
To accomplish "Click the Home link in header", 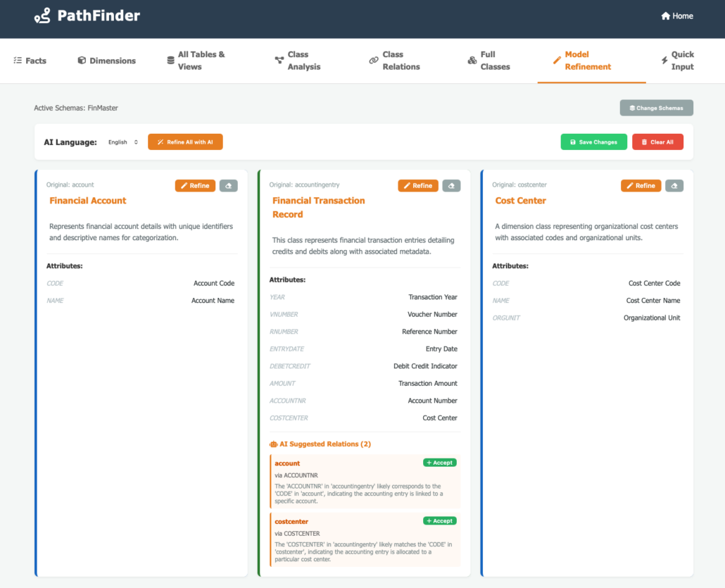I will [676, 16].
